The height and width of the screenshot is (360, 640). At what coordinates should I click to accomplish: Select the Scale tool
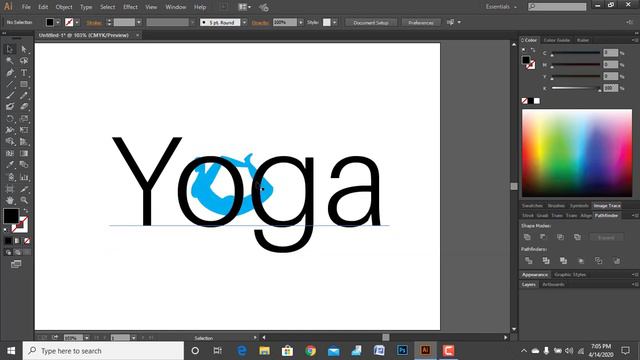click(24, 119)
